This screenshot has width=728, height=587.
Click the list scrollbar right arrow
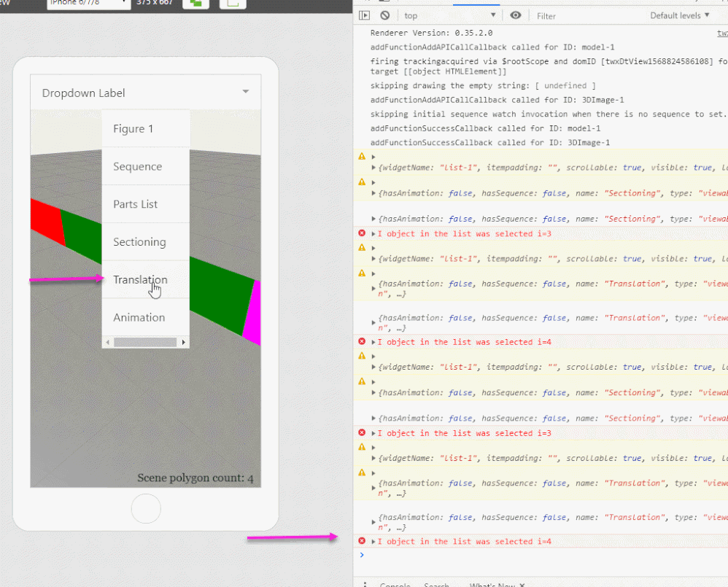coord(184,342)
